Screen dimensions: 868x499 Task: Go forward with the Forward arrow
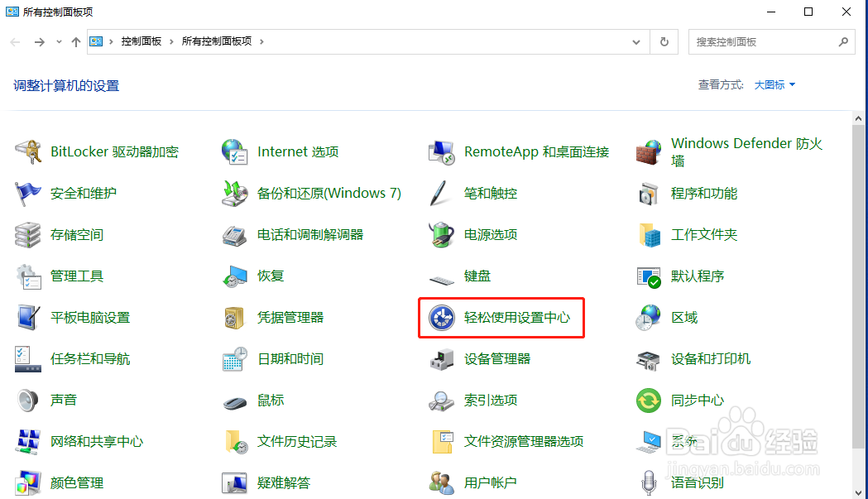tap(39, 42)
